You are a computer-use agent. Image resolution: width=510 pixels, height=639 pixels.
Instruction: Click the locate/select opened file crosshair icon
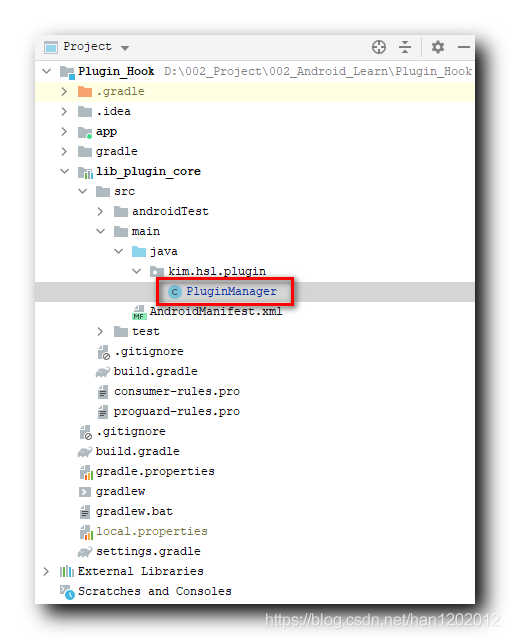(379, 47)
